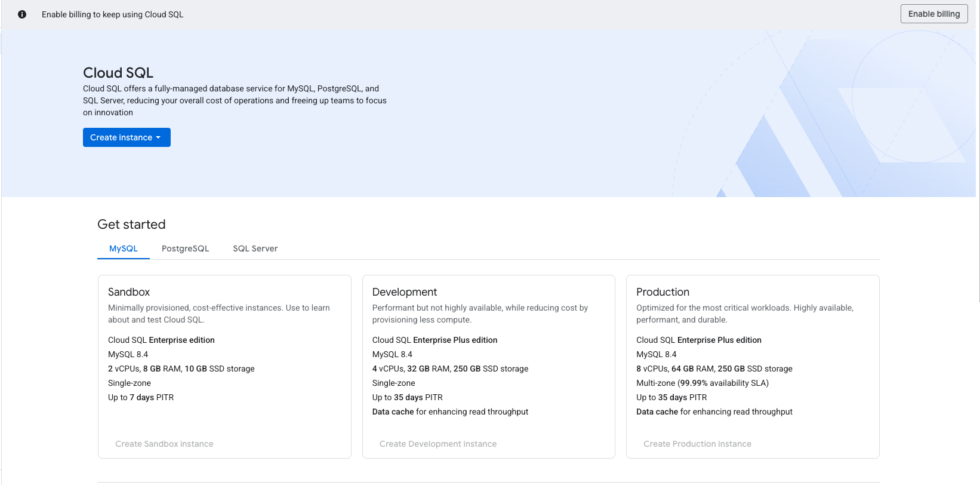This screenshot has width=980, height=485.
Task: Click 'MySQL 8.4' in Development card
Action: click(392, 354)
